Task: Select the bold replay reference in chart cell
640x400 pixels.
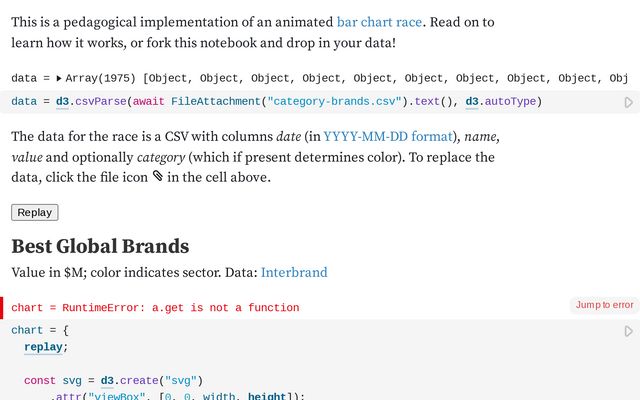Action: [x=45, y=347]
